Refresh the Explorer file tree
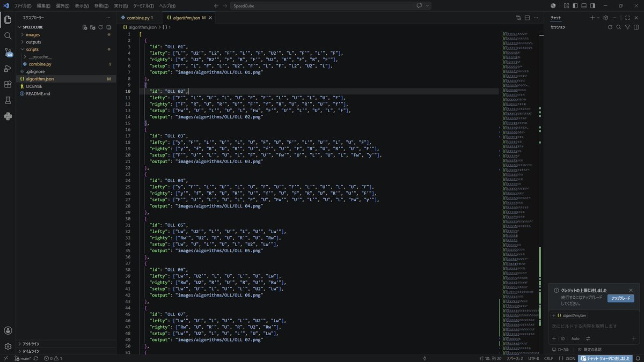Viewport: 644px width, 362px height. tap(100, 27)
